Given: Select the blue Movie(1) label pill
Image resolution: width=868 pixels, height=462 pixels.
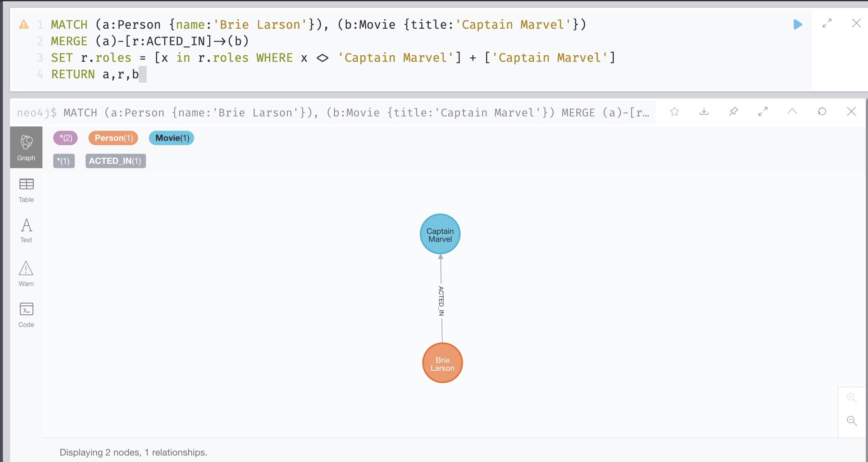Looking at the screenshot, I should click(x=172, y=138).
